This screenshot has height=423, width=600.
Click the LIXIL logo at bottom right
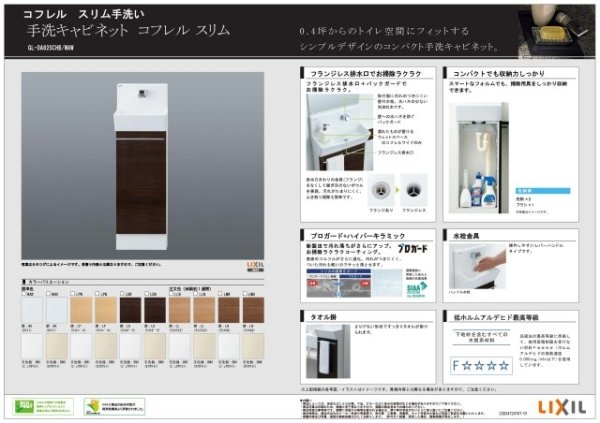[x=562, y=407]
